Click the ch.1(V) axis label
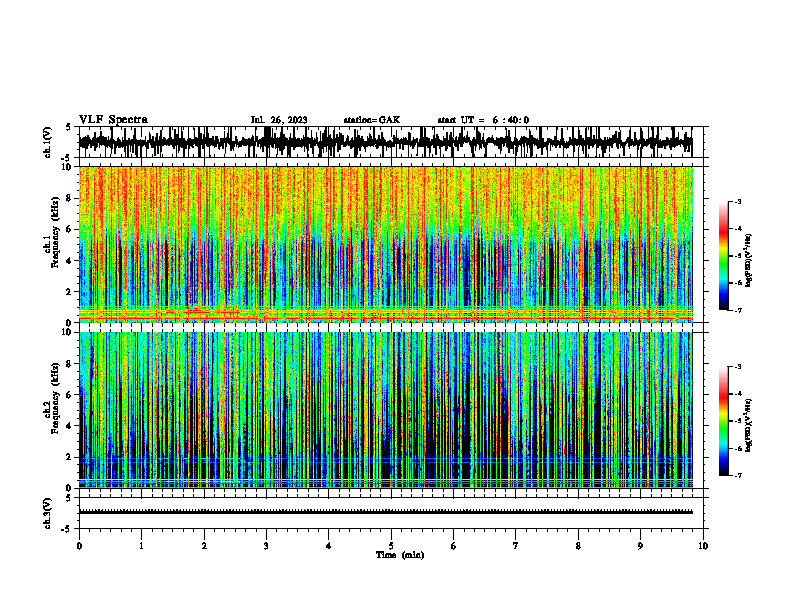The image size is (792, 612). [x=48, y=142]
